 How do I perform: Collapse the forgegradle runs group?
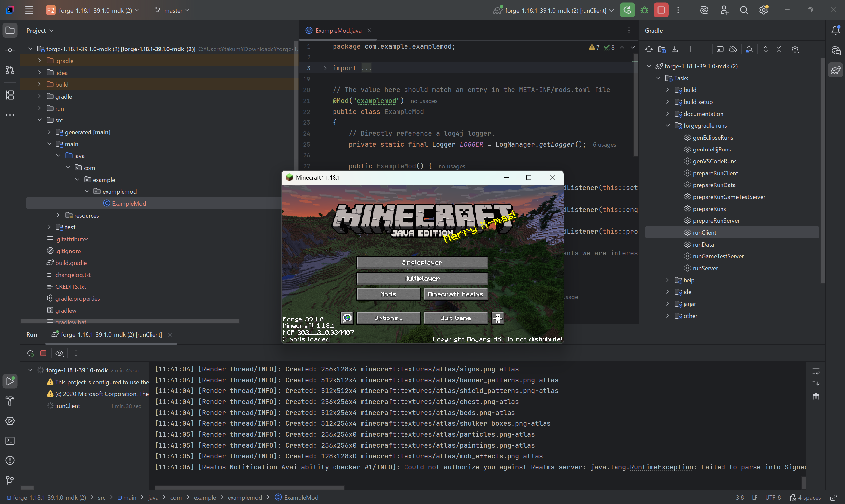667,125
